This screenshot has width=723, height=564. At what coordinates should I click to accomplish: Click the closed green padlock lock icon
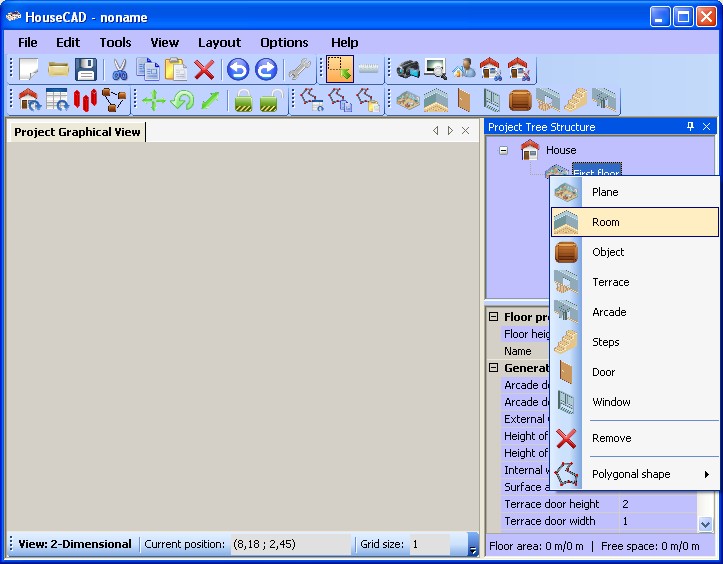[x=243, y=100]
